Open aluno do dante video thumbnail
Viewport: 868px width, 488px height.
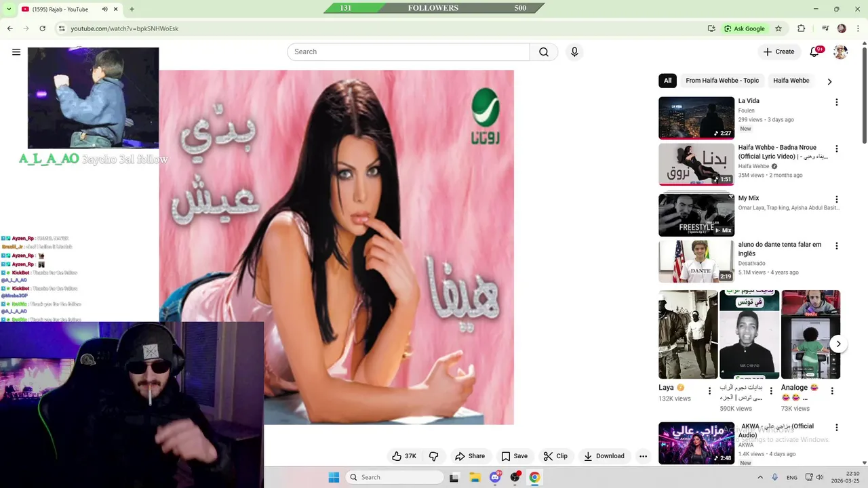pos(696,262)
